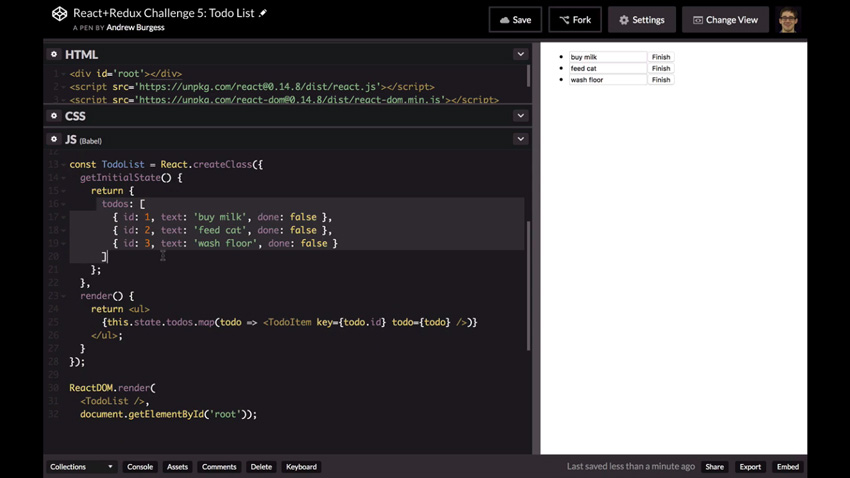Open Andrew Burgess author profile link
Viewport: 850px width, 478px height.
point(136,28)
